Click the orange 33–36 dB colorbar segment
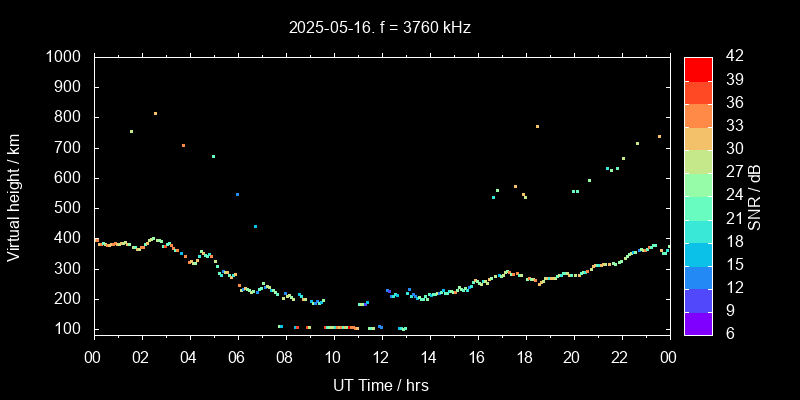800x400 pixels. tap(698, 114)
